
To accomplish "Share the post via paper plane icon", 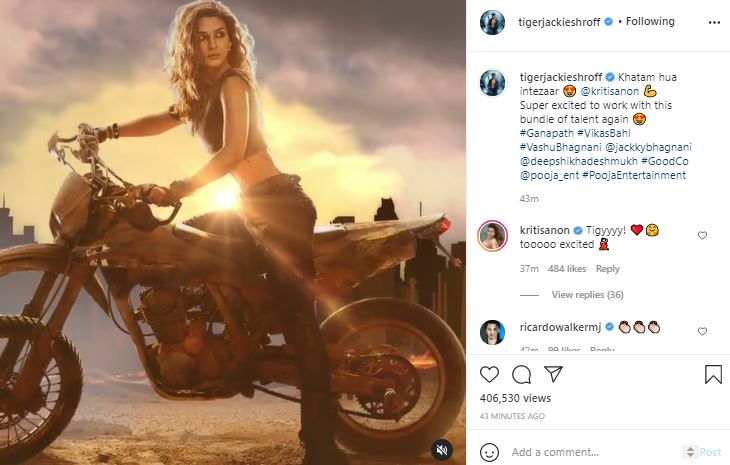I will tap(553, 375).
